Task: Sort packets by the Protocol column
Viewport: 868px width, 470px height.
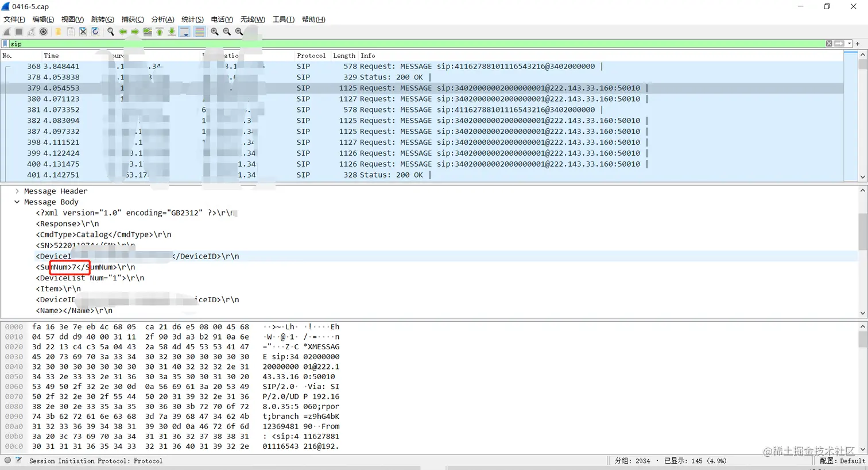Action: coord(311,56)
